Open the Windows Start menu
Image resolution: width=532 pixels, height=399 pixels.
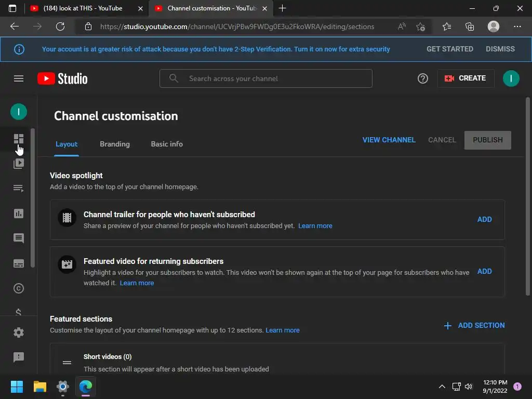pyautogui.click(x=17, y=387)
